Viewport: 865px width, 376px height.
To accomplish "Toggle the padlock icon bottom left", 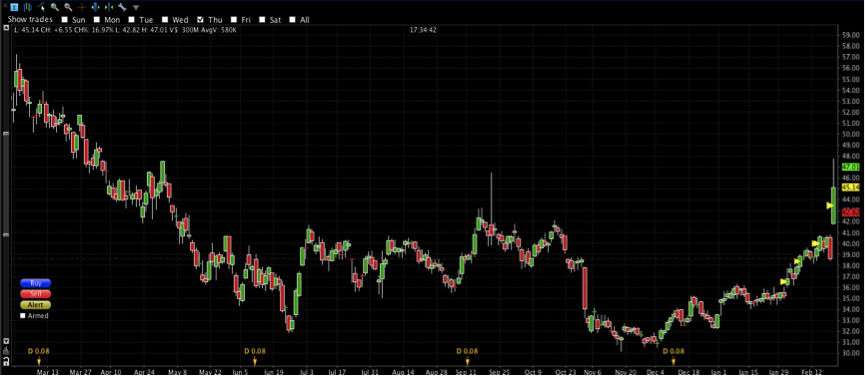I will (x=6, y=361).
